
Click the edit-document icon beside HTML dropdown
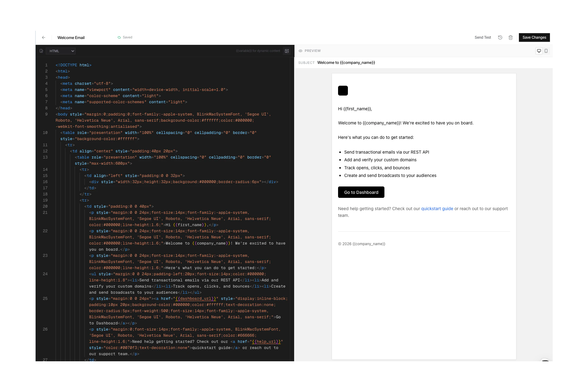point(41,51)
